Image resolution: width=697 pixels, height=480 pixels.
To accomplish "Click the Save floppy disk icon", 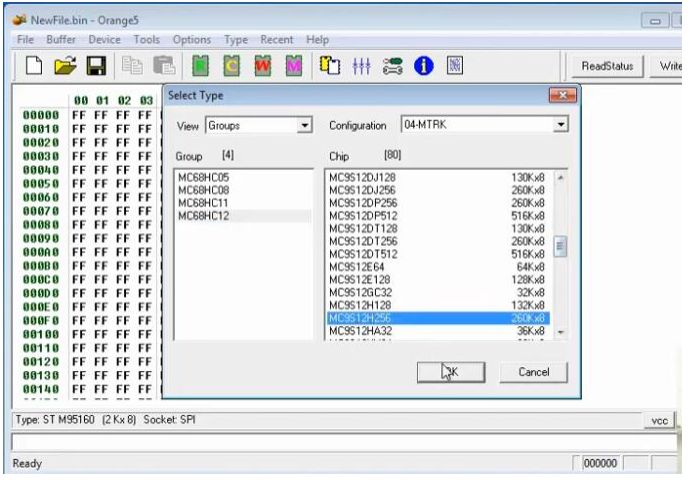I will click(96, 67).
